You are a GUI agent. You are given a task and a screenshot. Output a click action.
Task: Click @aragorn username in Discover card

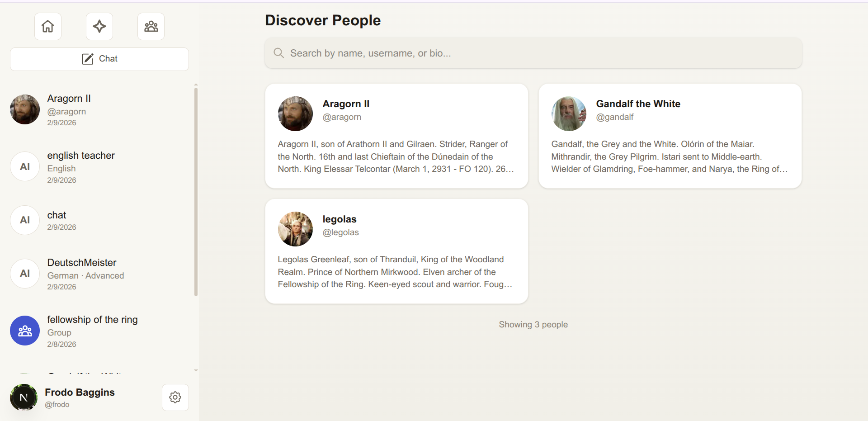pos(342,117)
